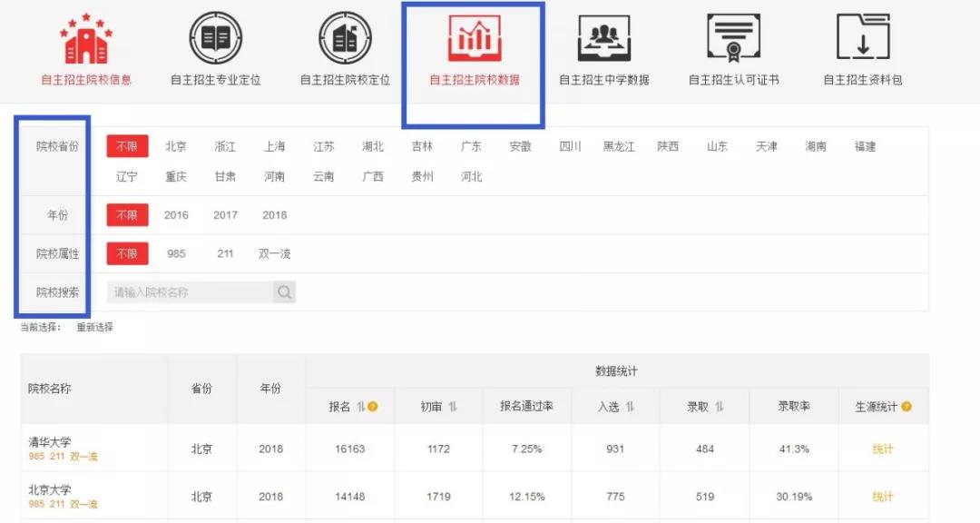Open the 自主招生认可证书 certificate icon

click(x=733, y=38)
